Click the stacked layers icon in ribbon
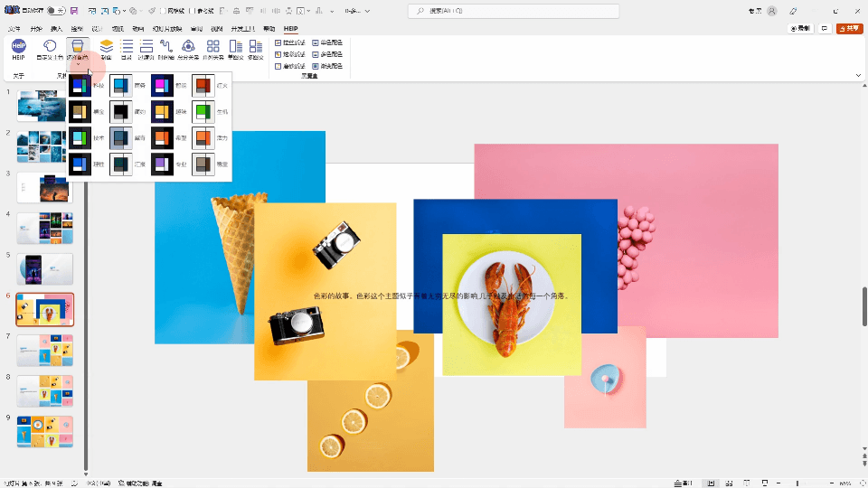Viewport: 868px width, 488px height. [107, 46]
